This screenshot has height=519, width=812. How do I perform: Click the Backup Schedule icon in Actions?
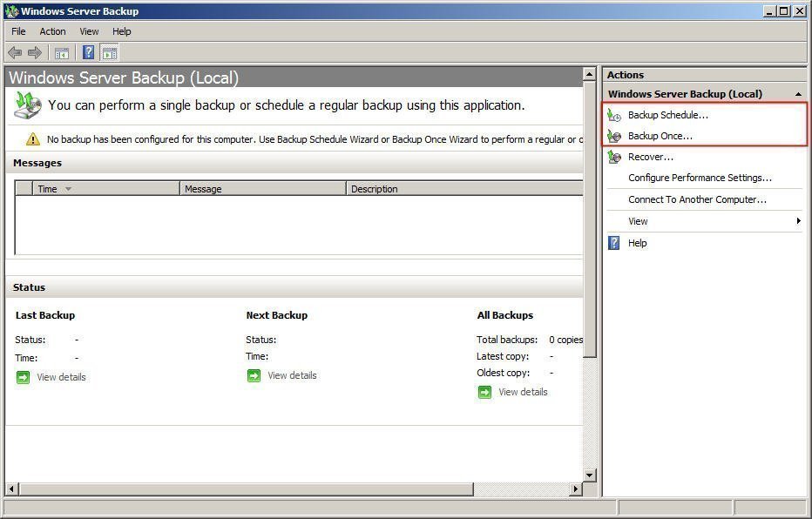coord(614,115)
